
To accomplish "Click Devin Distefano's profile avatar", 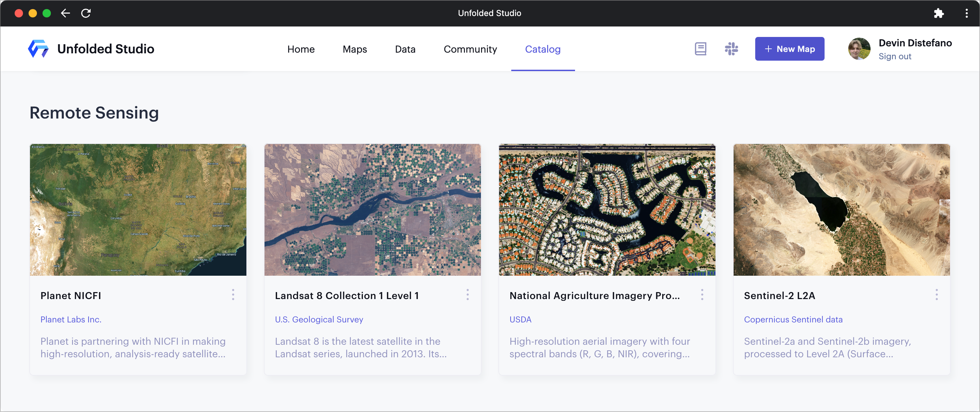I will (x=859, y=49).
